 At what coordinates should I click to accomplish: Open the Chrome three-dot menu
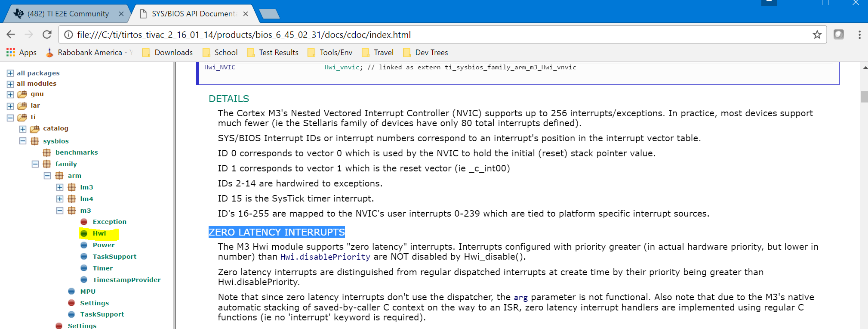pyautogui.click(x=859, y=34)
